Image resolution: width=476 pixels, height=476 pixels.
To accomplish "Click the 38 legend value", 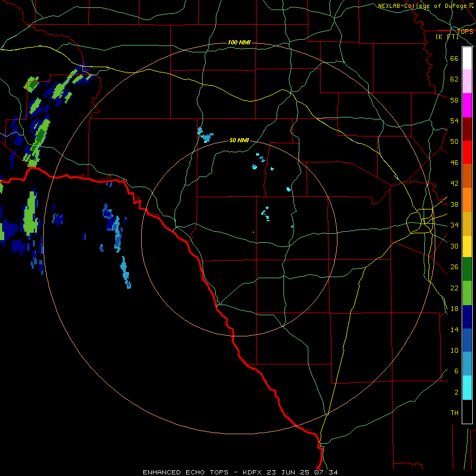I will (x=454, y=204).
